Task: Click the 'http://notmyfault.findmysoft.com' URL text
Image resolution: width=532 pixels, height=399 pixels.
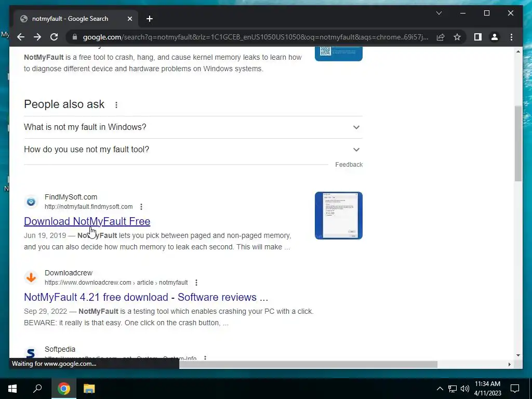Action: tap(88, 207)
